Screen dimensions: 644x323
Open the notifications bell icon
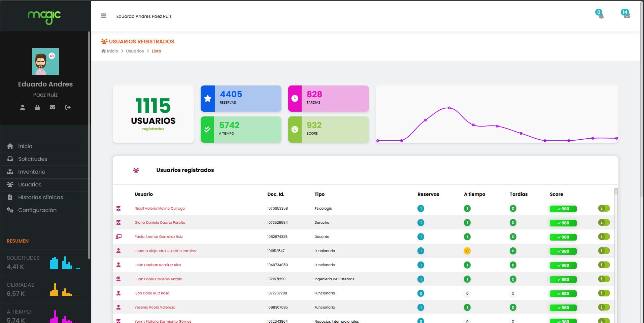point(601,15)
